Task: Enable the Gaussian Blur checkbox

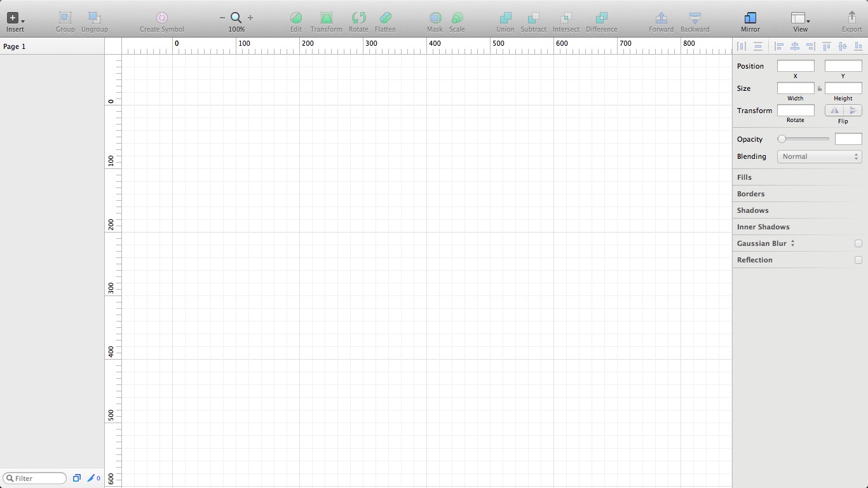Action: tap(858, 243)
